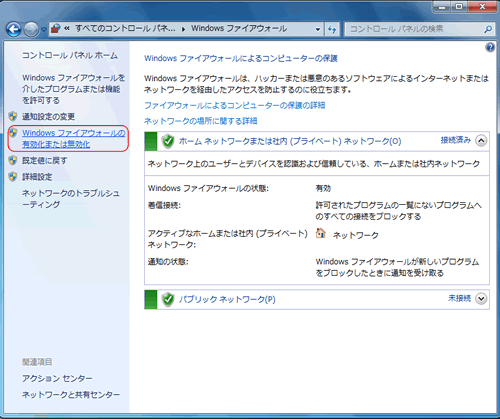Open 通知設定の変更 link

(49, 117)
